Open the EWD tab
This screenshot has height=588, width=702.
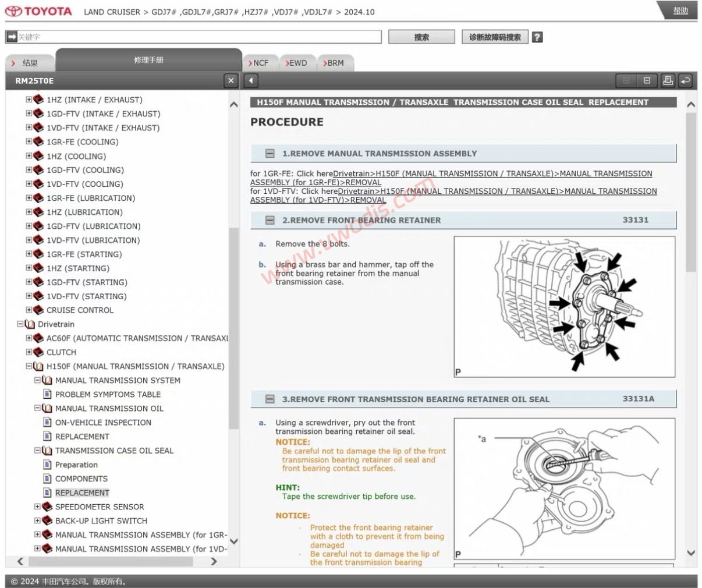point(296,63)
